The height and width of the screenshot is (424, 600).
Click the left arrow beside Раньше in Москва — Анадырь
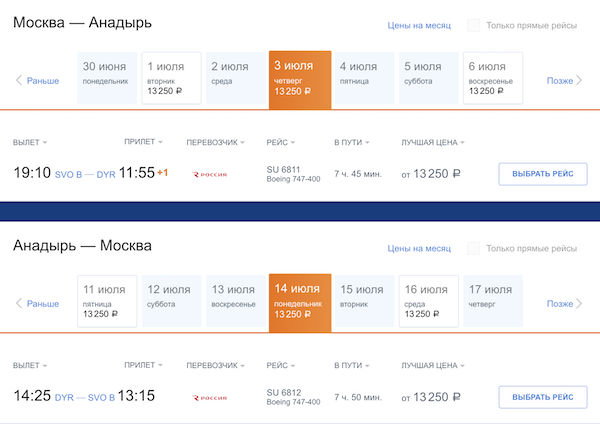coord(18,80)
